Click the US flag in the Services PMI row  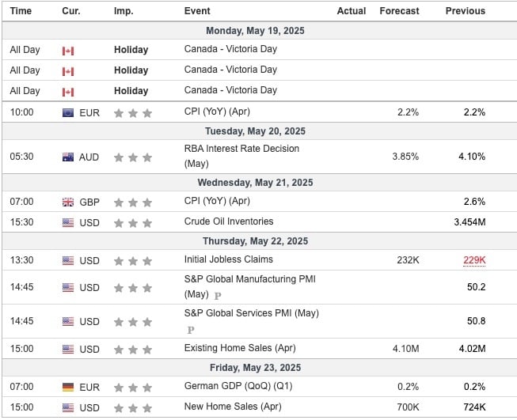tap(68, 321)
